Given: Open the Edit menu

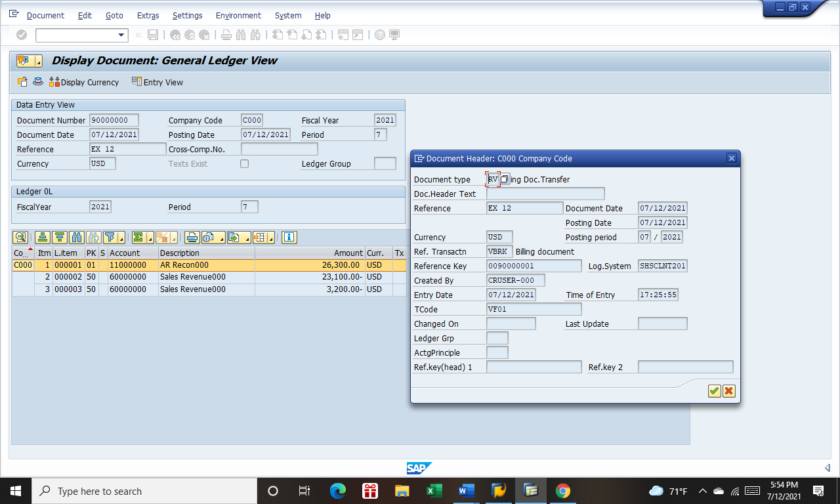Looking at the screenshot, I should pyautogui.click(x=85, y=15).
